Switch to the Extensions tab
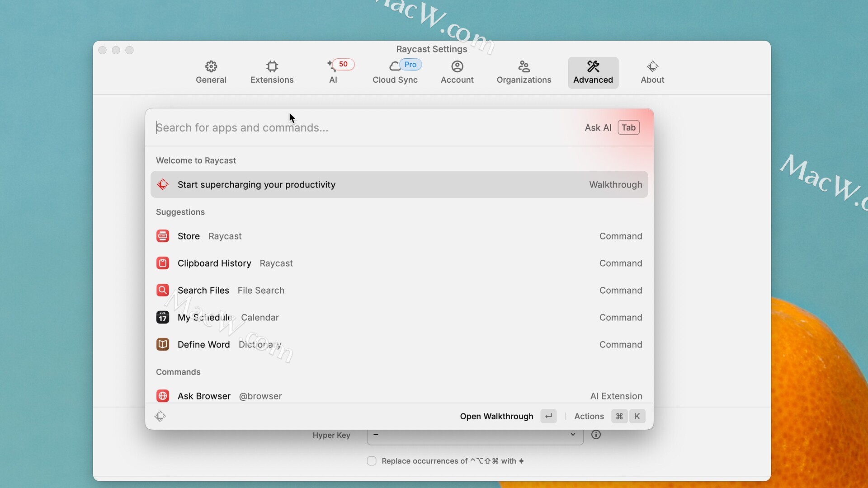The width and height of the screenshot is (868, 488). [x=272, y=72]
